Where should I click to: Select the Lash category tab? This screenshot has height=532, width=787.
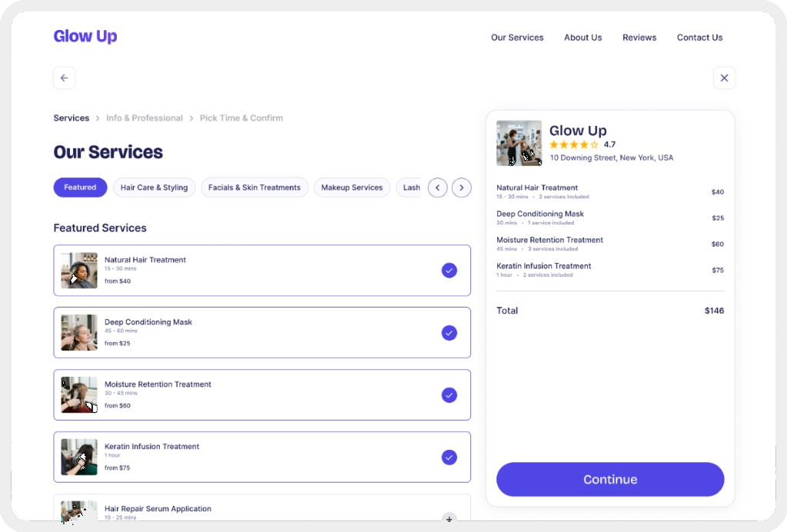(x=410, y=188)
